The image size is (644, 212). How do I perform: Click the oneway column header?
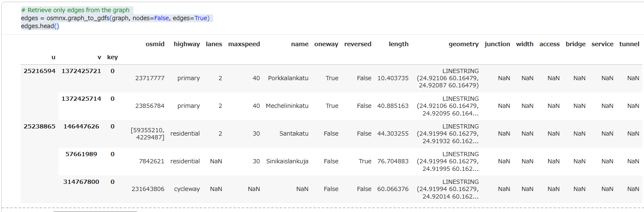326,44
